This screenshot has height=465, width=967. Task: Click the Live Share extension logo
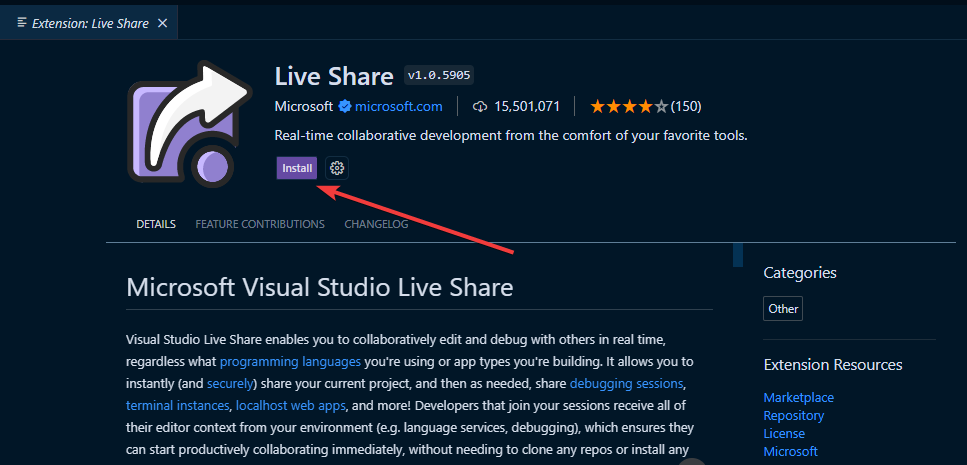(x=190, y=124)
